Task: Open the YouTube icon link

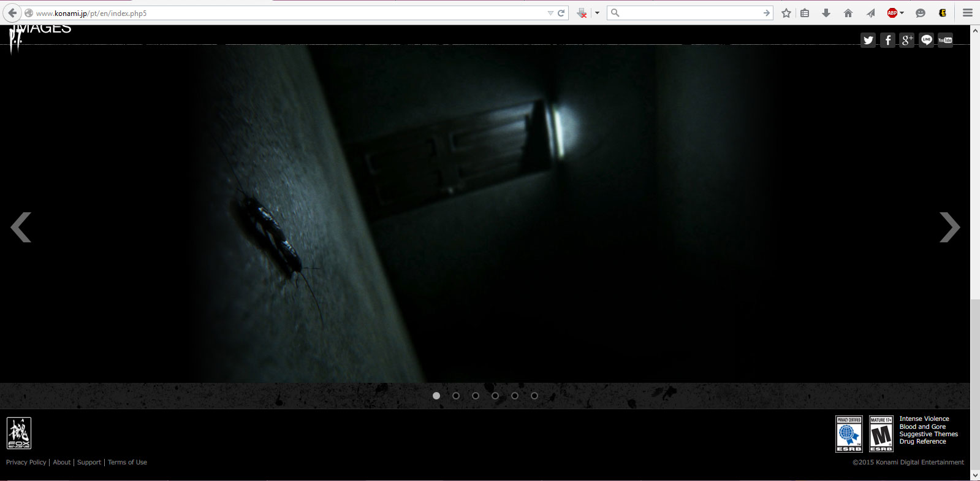Action: (946, 40)
